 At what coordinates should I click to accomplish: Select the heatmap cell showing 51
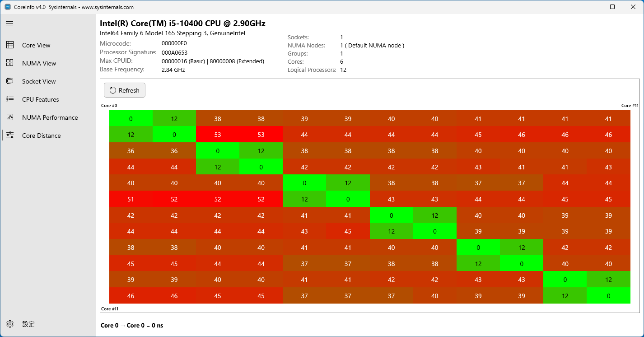131,199
